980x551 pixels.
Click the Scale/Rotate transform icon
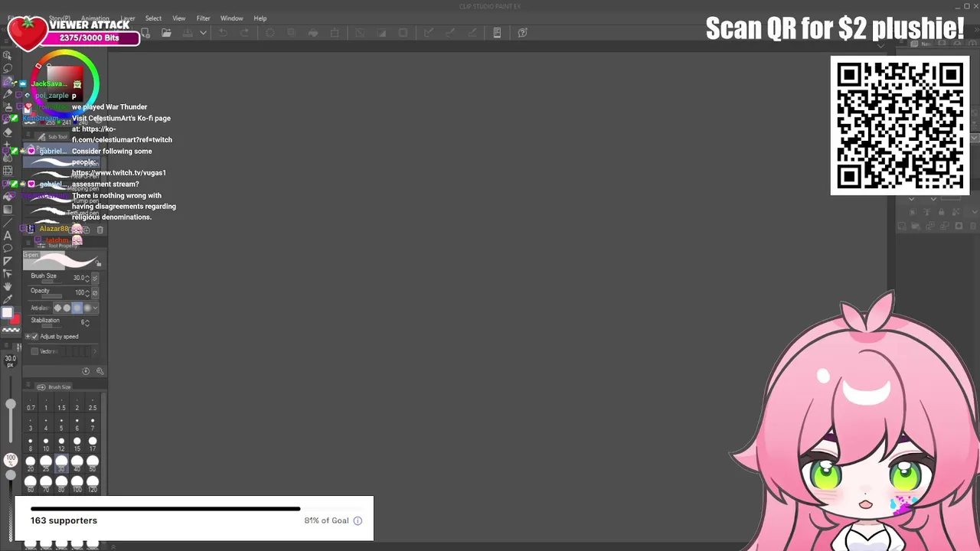point(335,33)
